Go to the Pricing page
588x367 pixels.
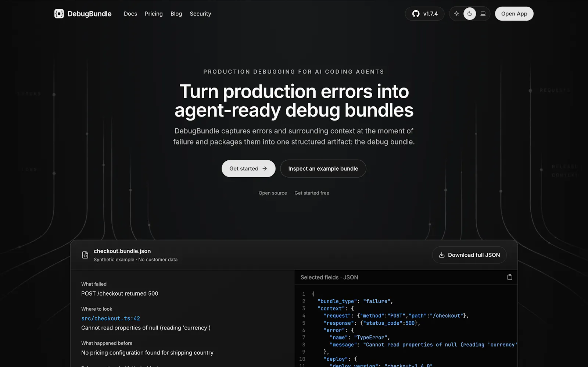tap(154, 14)
